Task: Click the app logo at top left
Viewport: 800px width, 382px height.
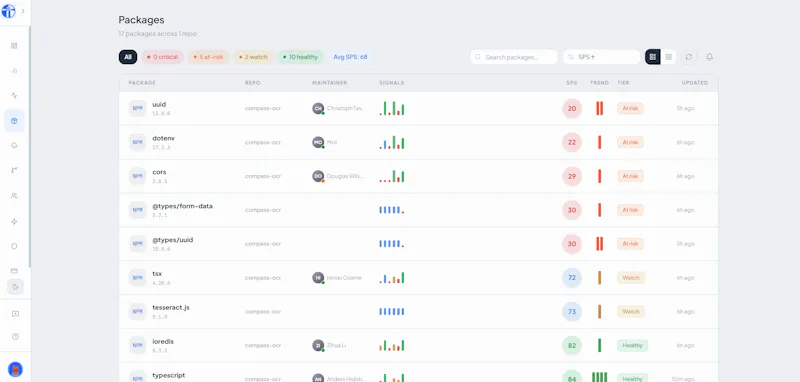Action: 9,11
